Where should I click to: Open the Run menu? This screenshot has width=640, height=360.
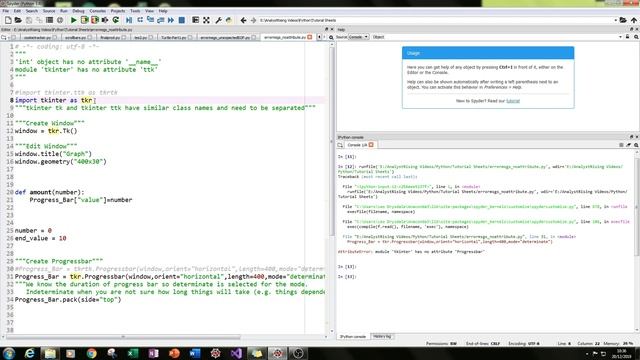tap(64, 11)
